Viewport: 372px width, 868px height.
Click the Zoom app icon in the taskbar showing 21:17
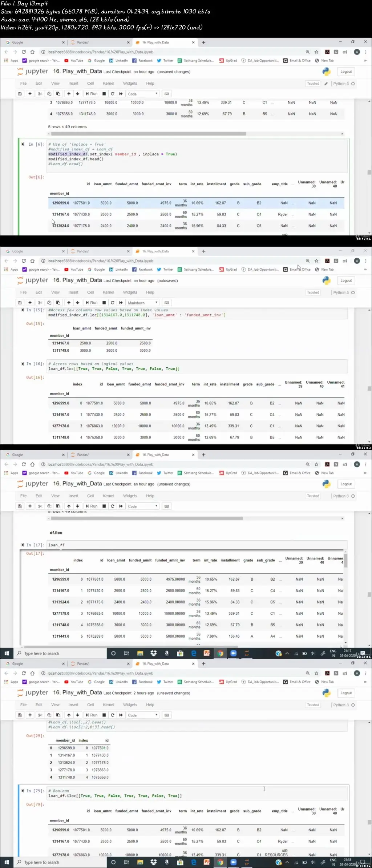tap(234, 653)
